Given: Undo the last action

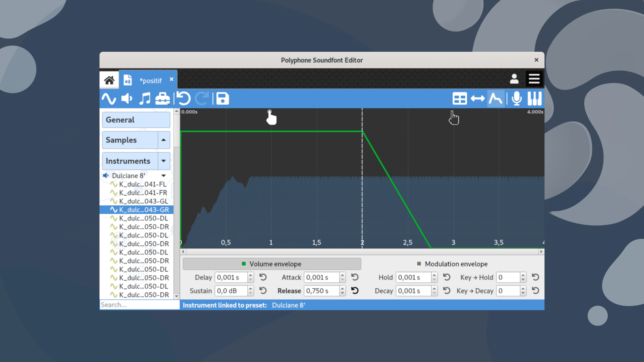Looking at the screenshot, I should point(183,99).
